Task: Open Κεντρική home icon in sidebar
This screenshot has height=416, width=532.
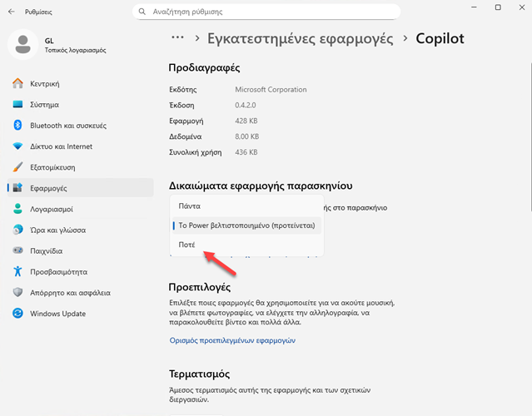Action: [17, 84]
